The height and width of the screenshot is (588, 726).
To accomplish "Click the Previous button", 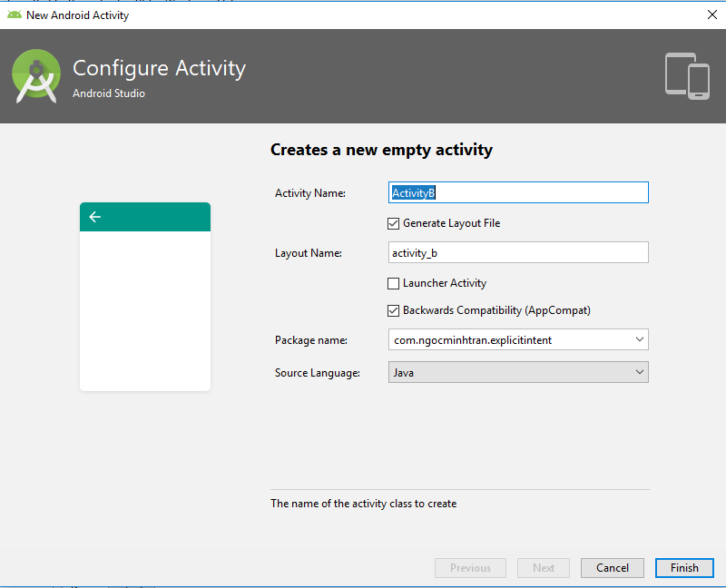I will [470, 568].
